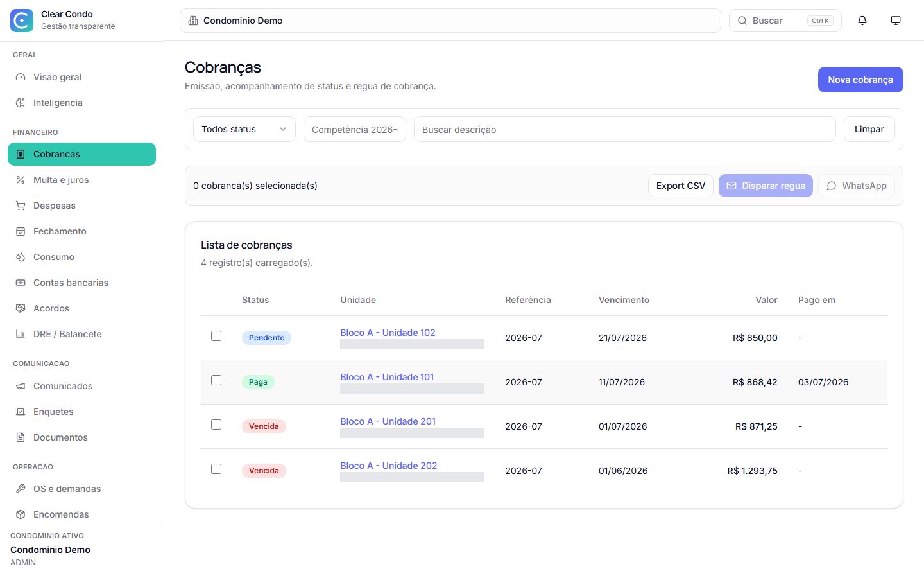Focus the Buscar descrição input field

coord(625,129)
